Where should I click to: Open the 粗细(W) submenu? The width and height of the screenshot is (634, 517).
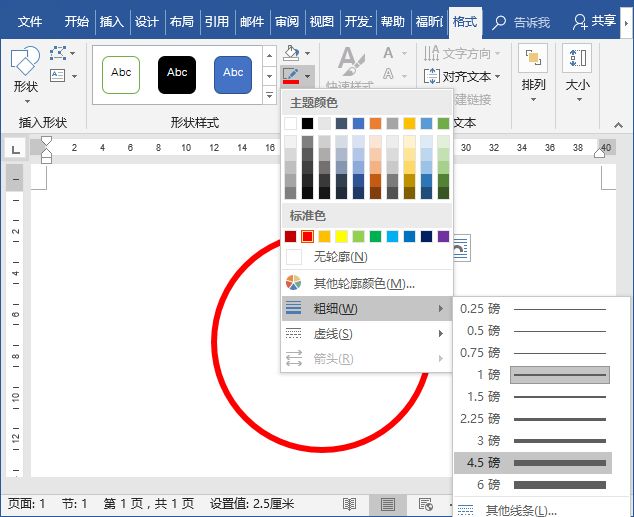tap(366, 308)
